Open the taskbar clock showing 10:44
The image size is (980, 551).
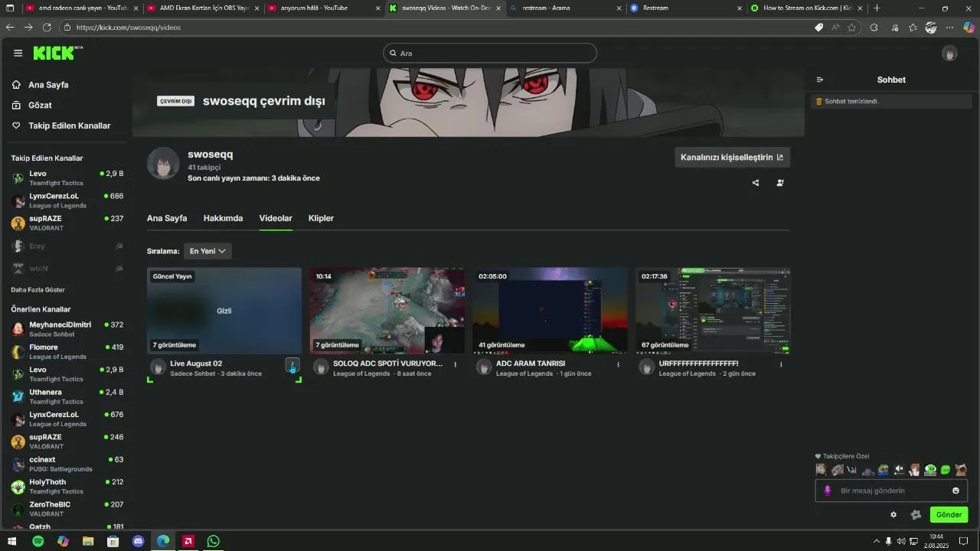(936, 541)
